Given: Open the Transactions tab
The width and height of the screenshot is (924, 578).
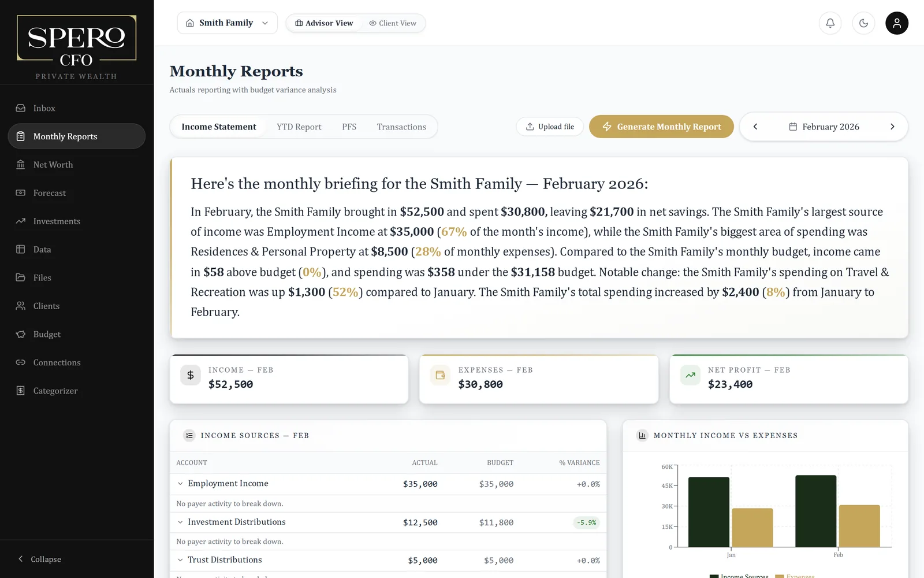Looking at the screenshot, I should click(x=401, y=127).
